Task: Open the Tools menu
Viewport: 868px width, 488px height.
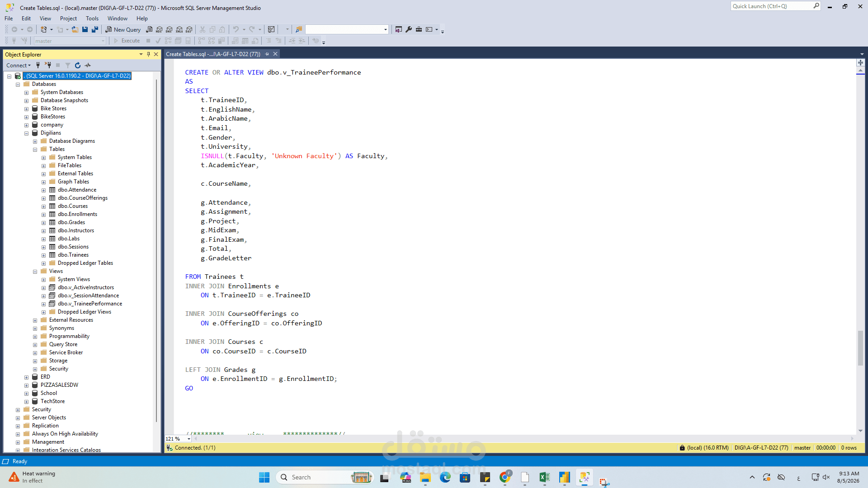Action: point(92,19)
